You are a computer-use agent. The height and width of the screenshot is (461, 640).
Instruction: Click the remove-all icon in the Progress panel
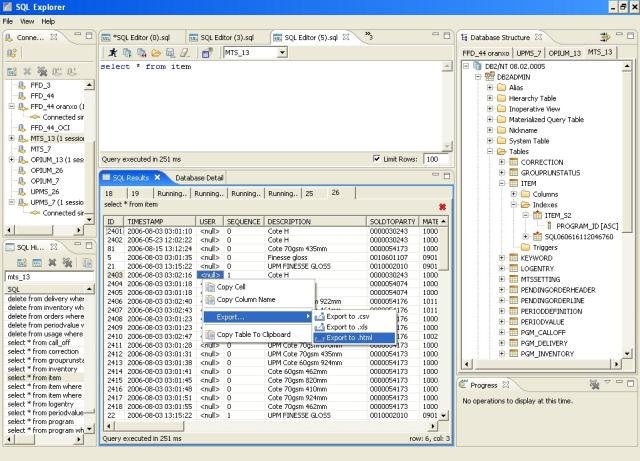click(594, 384)
